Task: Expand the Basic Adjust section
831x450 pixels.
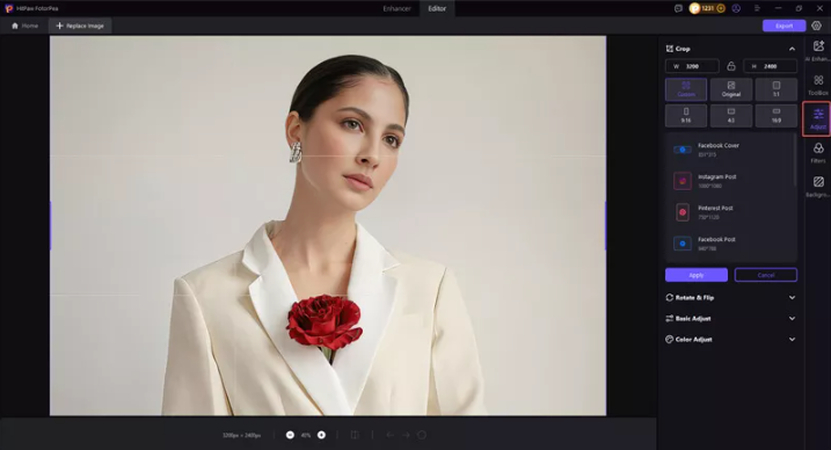Action: (x=792, y=319)
